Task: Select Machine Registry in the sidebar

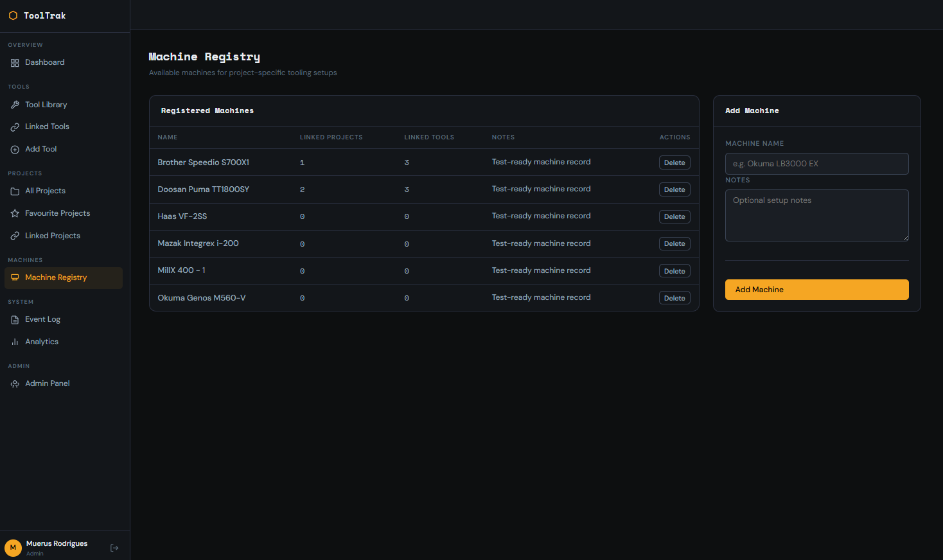Action: coord(64,278)
